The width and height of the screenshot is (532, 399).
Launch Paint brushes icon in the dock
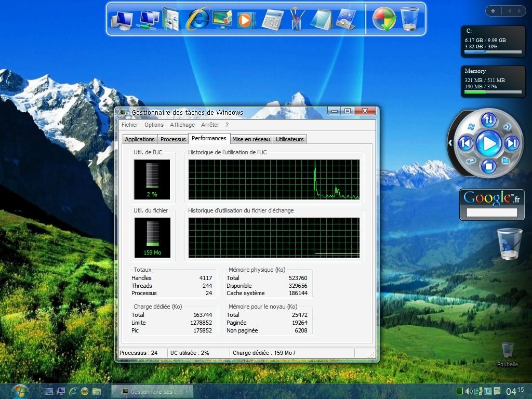297,19
